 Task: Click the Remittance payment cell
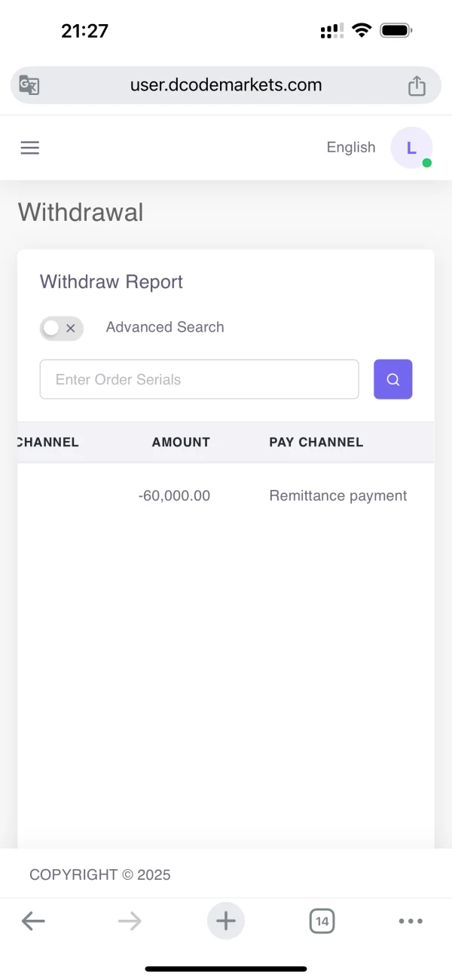338,496
